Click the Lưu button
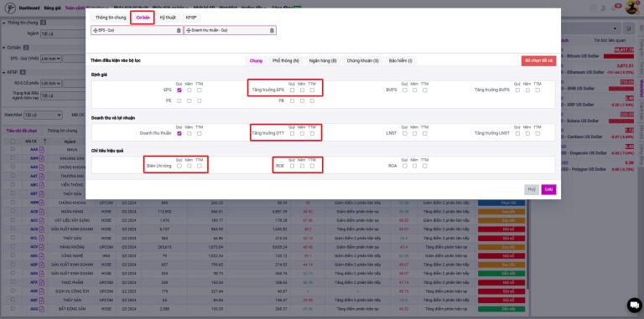This screenshot has height=319, width=644. [x=548, y=189]
